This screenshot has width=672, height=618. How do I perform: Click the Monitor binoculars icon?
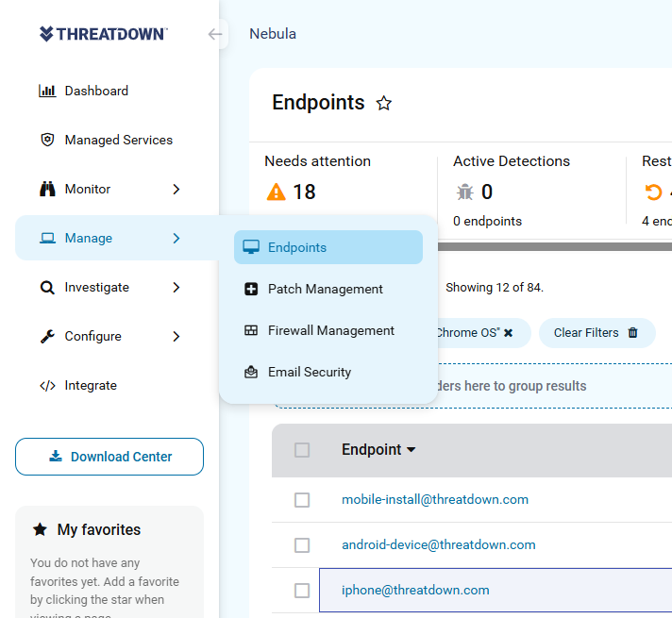pyautogui.click(x=47, y=189)
